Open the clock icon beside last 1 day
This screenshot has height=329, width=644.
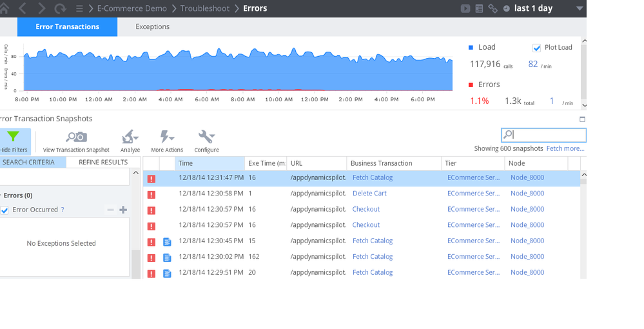click(507, 8)
